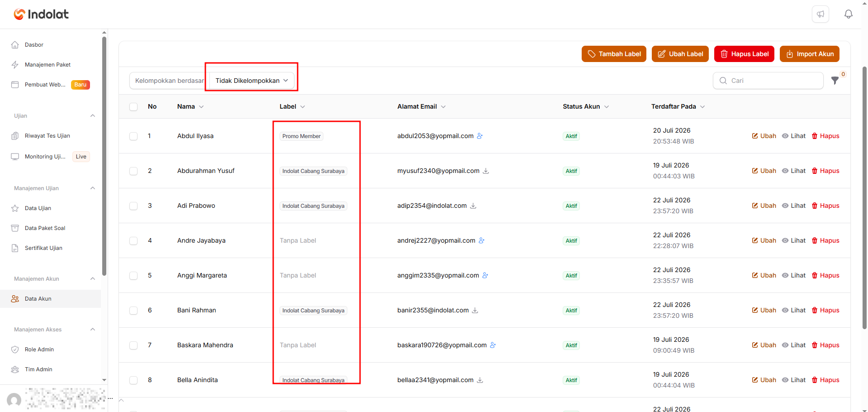This screenshot has height=412, width=868.
Task: Open the Tidak Dikelompokkan grouping dropdown
Action: click(251, 81)
